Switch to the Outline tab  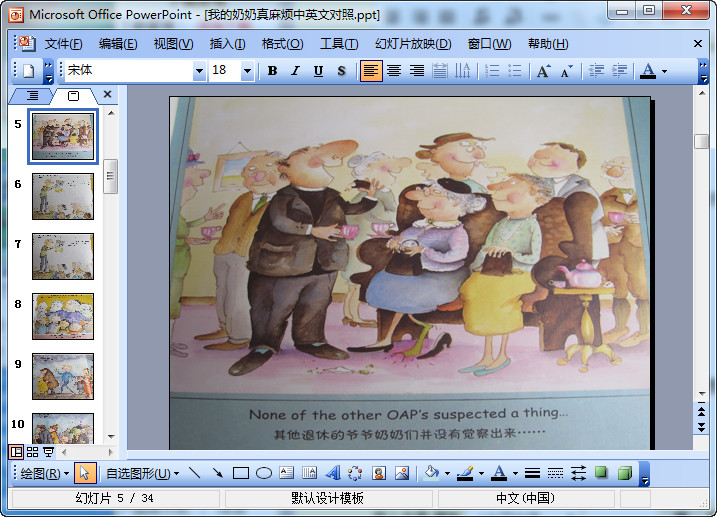click(32, 96)
